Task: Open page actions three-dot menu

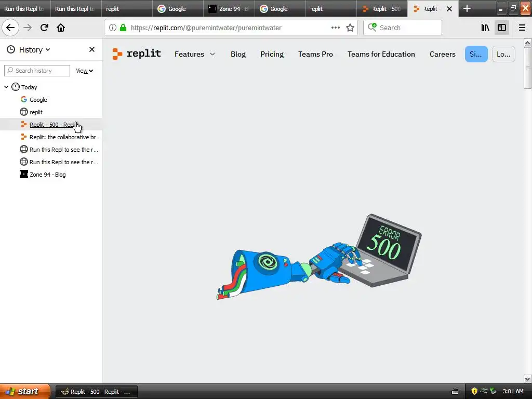Action: coord(336,28)
